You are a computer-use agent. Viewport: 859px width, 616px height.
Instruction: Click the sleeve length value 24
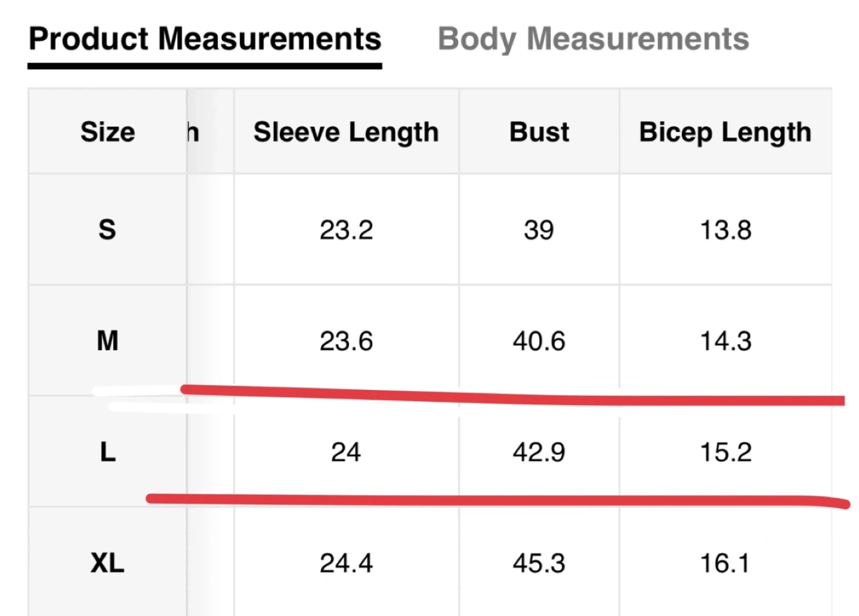(x=346, y=452)
